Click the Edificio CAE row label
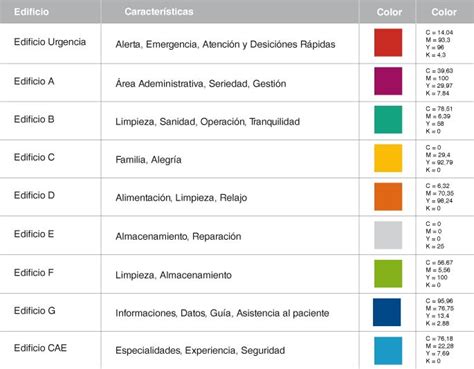The height and width of the screenshot is (369, 474). point(40,348)
